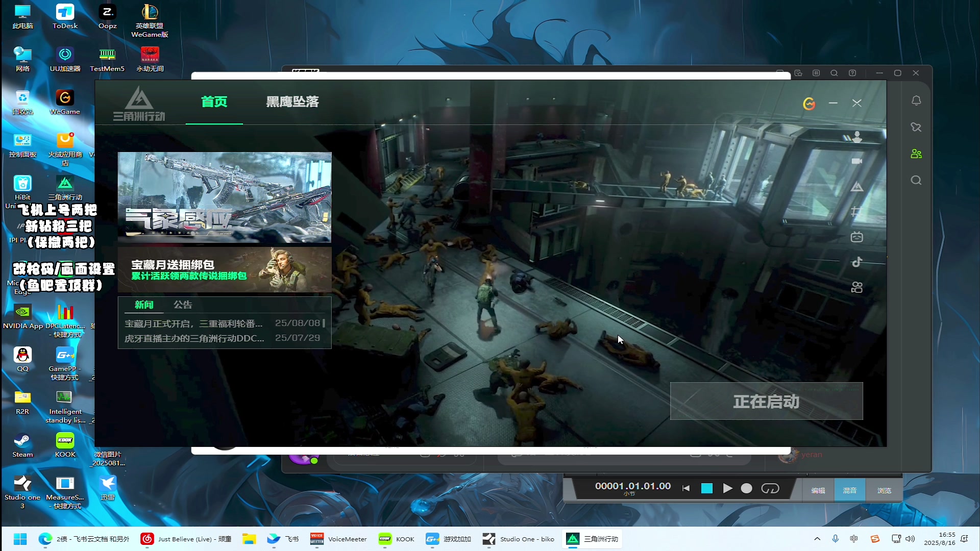Open the hashtag topic icon
This screenshot has width=980, height=551.
point(857,212)
